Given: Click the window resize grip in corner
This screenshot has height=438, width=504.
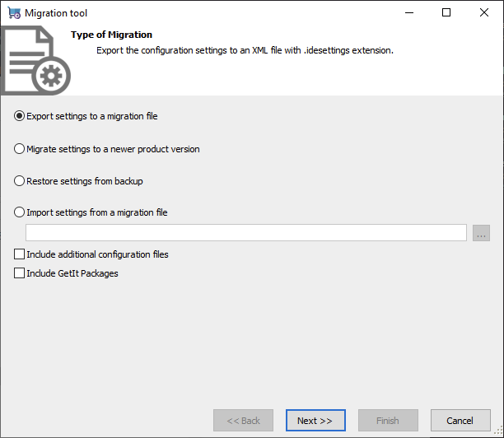Looking at the screenshot, I should pyautogui.click(x=498, y=431).
